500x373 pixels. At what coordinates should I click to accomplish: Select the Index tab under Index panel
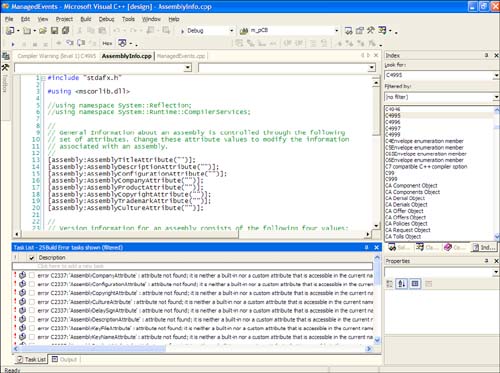coord(484,247)
